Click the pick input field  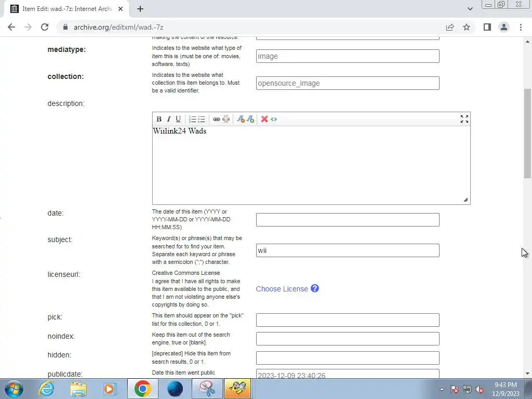[x=348, y=320]
